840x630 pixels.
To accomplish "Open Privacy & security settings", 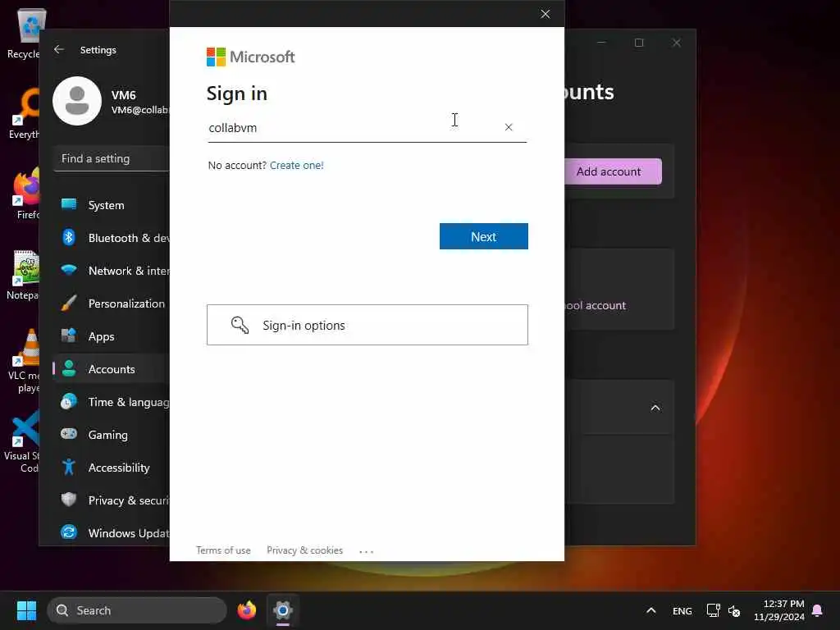I will pos(111,500).
